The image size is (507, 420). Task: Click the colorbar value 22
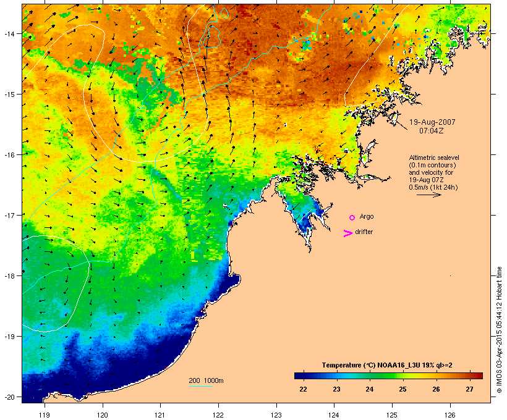303,389
